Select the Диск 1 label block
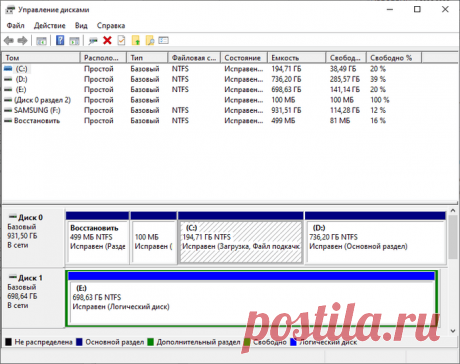460x364 pixels. (x=33, y=297)
